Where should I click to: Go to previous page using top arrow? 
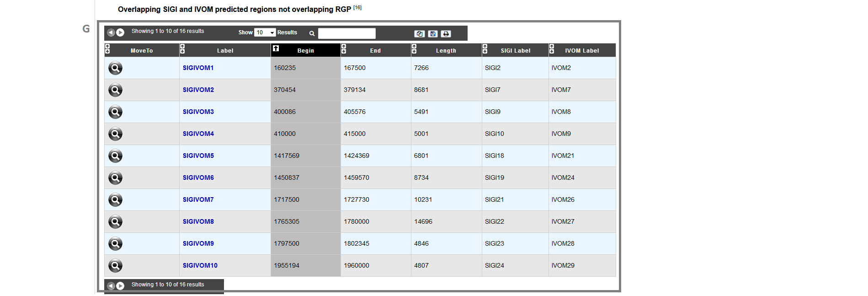pyautogui.click(x=111, y=32)
